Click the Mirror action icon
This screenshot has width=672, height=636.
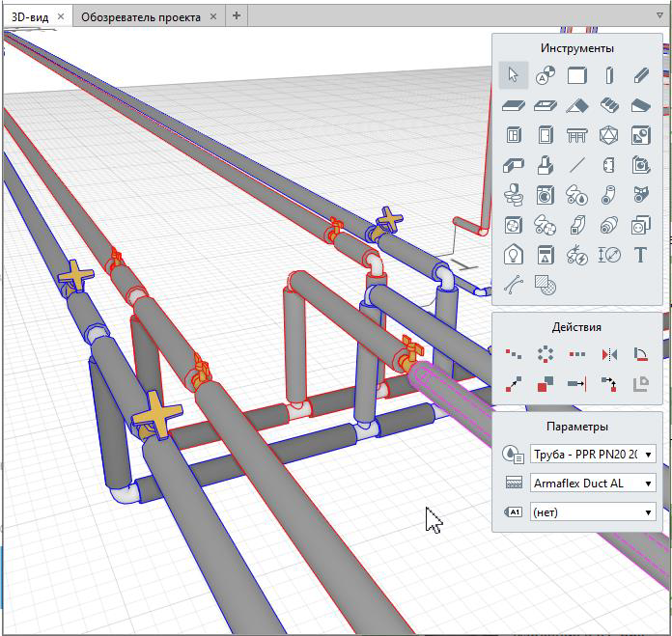(609, 354)
